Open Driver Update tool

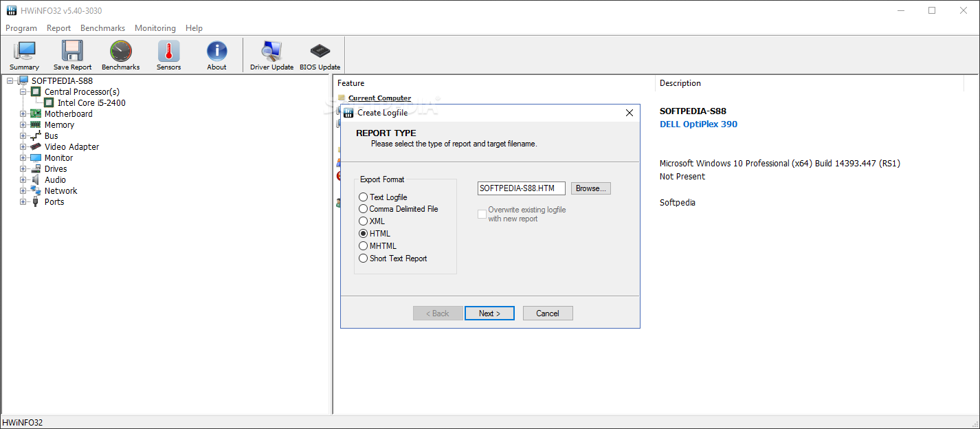coord(271,51)
